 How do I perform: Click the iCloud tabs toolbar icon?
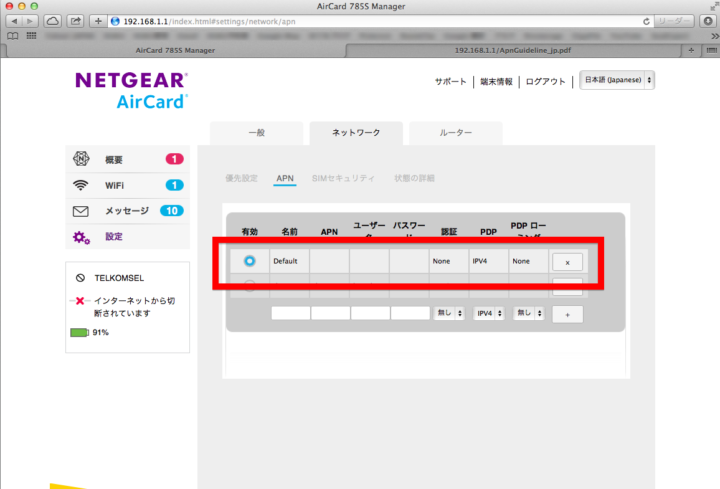pos(52,21)
